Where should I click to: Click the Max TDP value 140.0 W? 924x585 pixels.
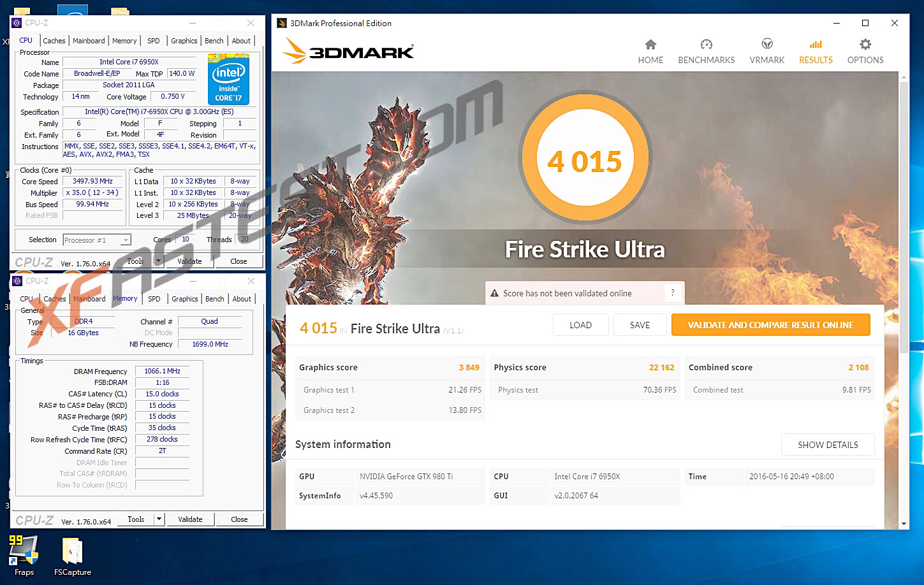coord(182,73)
